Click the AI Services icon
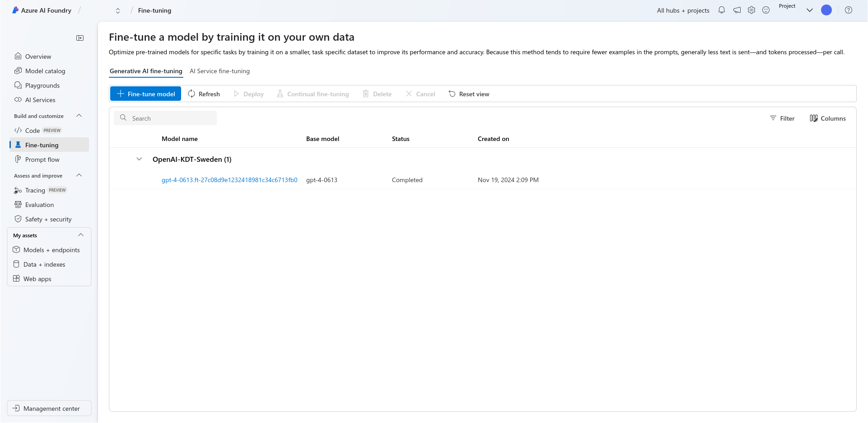The height and width of the screenshot is (423, 868). coord(18,99)
